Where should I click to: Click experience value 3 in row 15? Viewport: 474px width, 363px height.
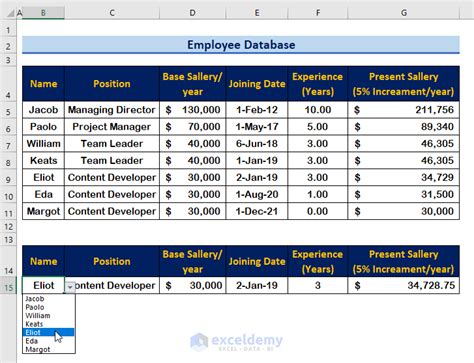click(x=318, y=285)
